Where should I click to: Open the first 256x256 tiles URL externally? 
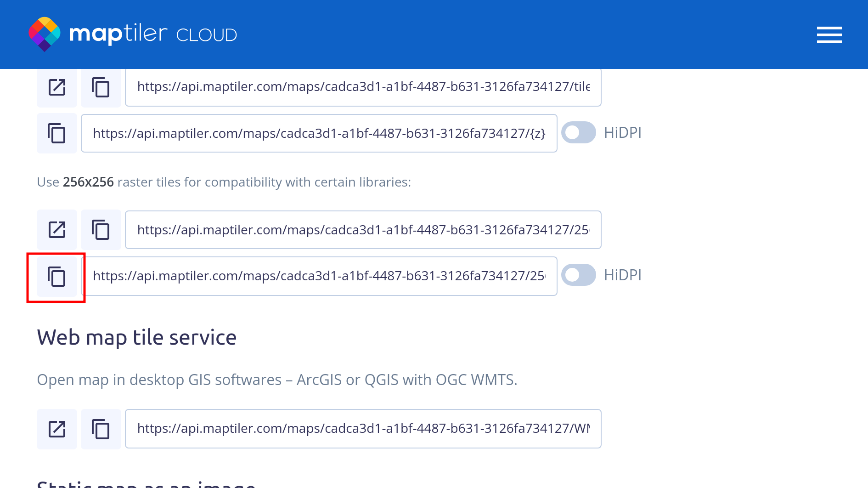[57, 230]
